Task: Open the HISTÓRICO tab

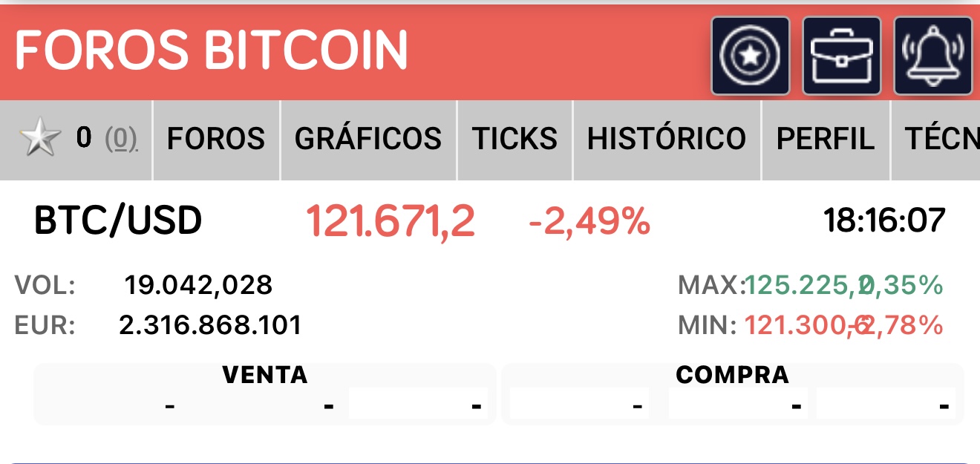Action: (x=667, y=139)
